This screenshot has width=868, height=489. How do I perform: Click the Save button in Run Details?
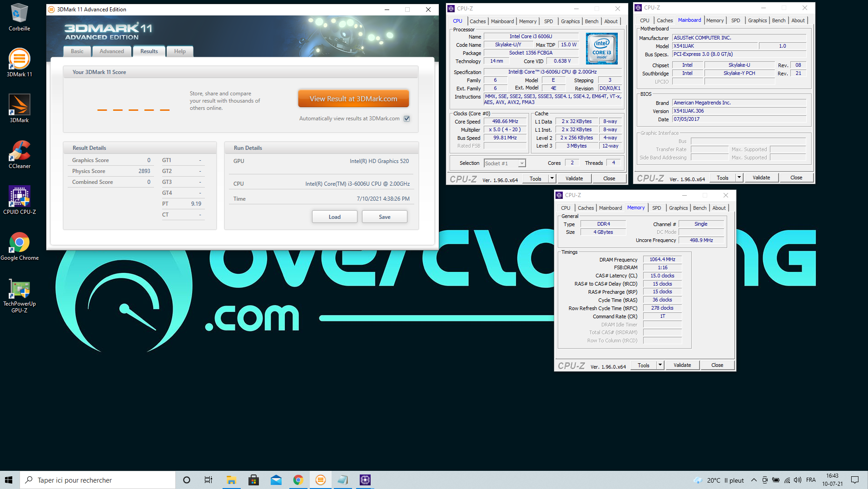pos(384,217)
